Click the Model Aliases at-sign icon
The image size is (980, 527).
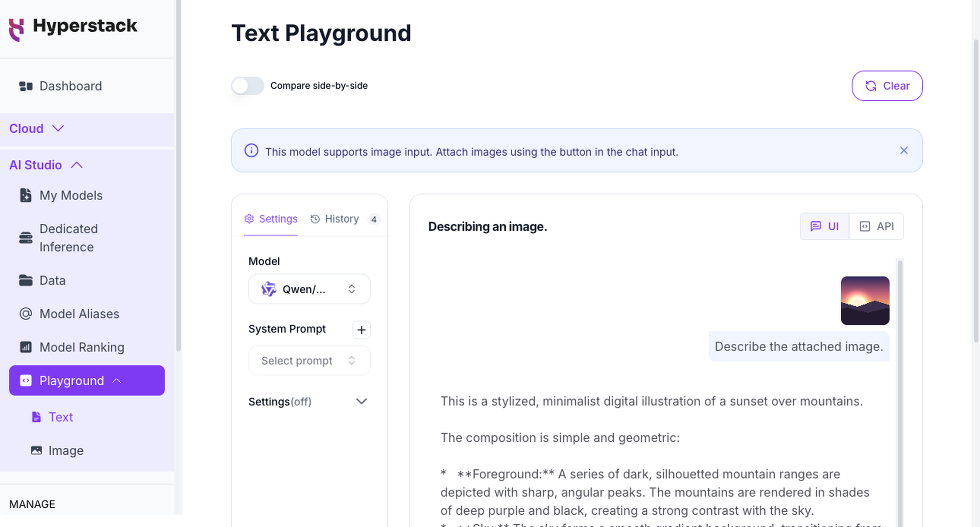point(26,314)
